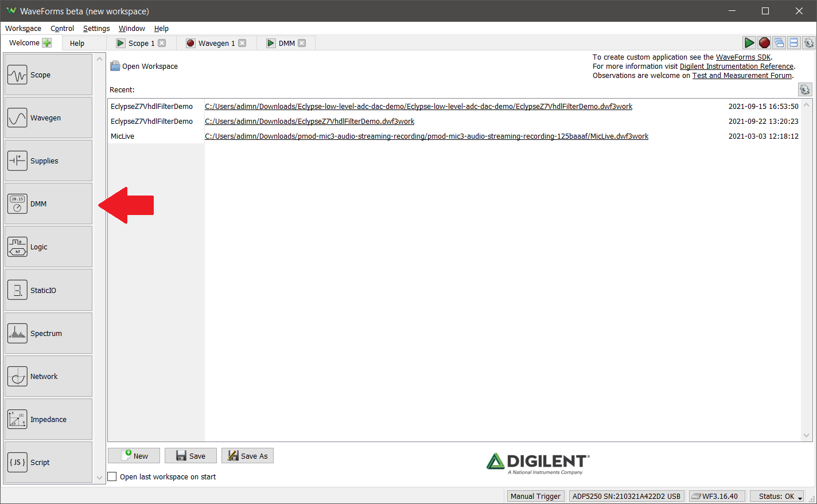
Task: Click sidebar scroll up arrow
Action: 99,59
